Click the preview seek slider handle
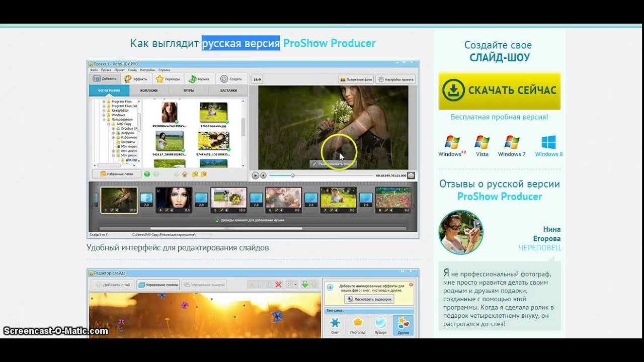This screenshot has height=362, width=644. pyautogui.click(x=292, y=175)
